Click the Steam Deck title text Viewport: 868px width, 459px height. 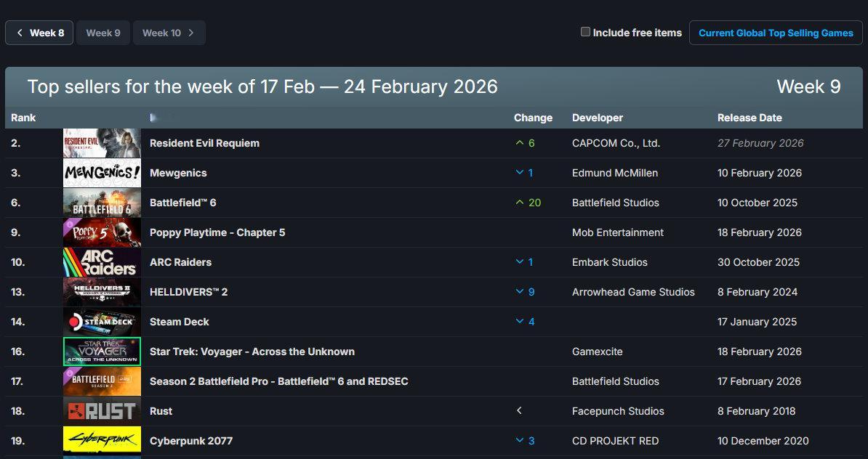pos(180,322)
